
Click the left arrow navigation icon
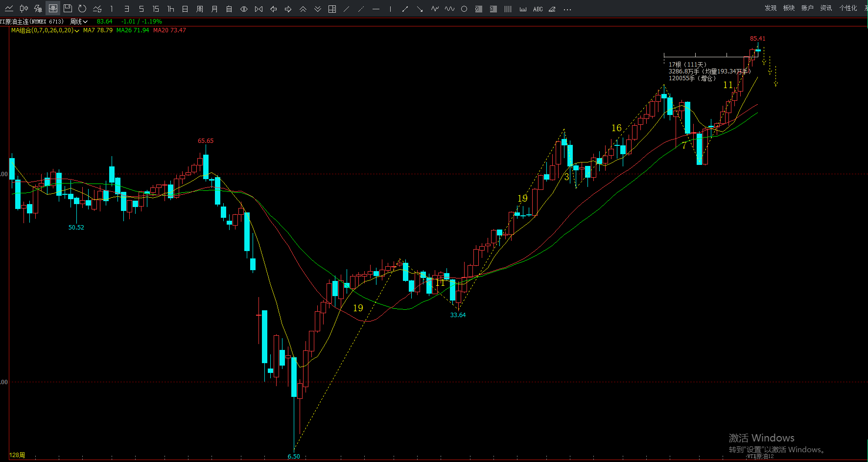pos(273,9)
